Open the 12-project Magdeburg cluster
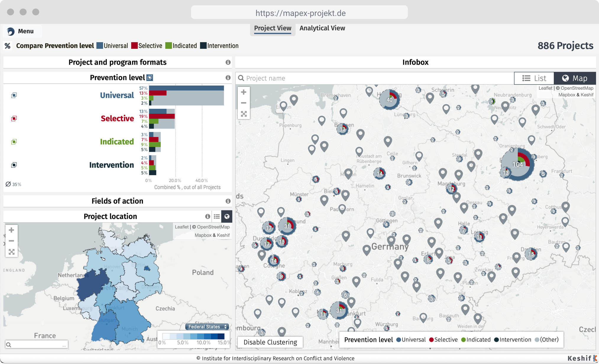The height and width of the screenshot is (364, 599). click(x=451, y=189)
